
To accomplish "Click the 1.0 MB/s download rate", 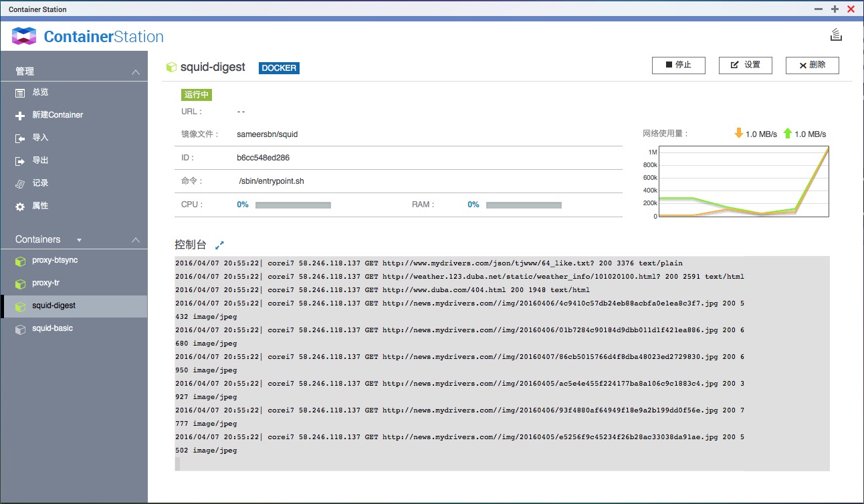I will click(x=762, y=134).
